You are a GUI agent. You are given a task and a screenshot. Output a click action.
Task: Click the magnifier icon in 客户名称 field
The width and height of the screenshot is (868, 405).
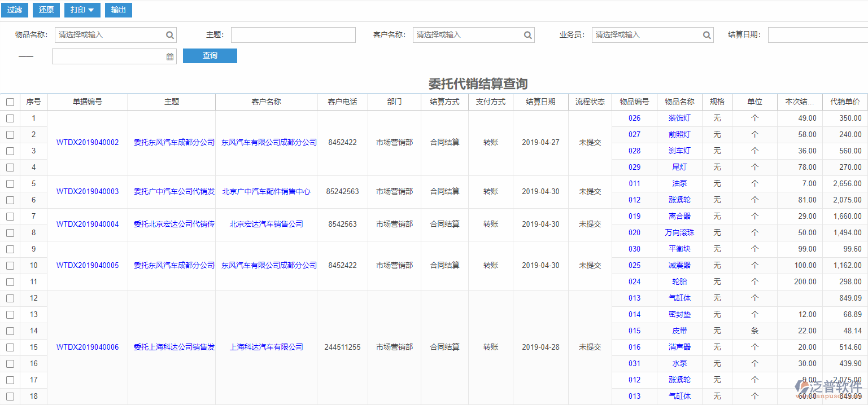tap(528, 34)
